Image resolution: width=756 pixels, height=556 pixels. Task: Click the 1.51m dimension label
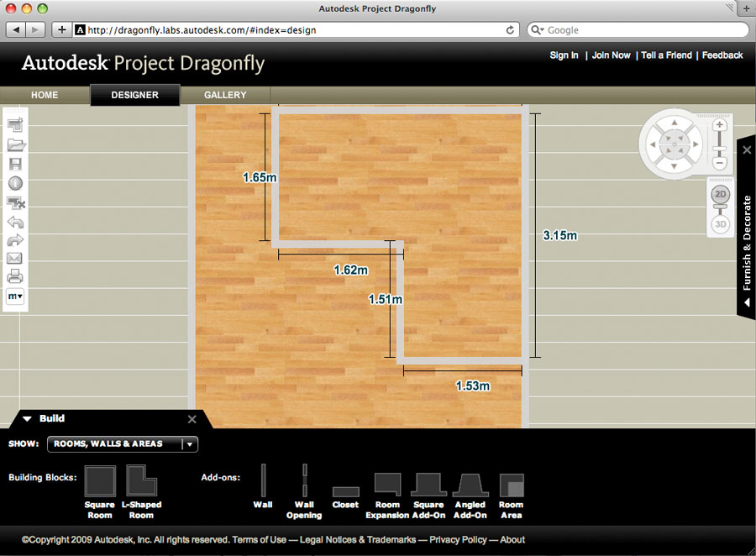[386, 300]
